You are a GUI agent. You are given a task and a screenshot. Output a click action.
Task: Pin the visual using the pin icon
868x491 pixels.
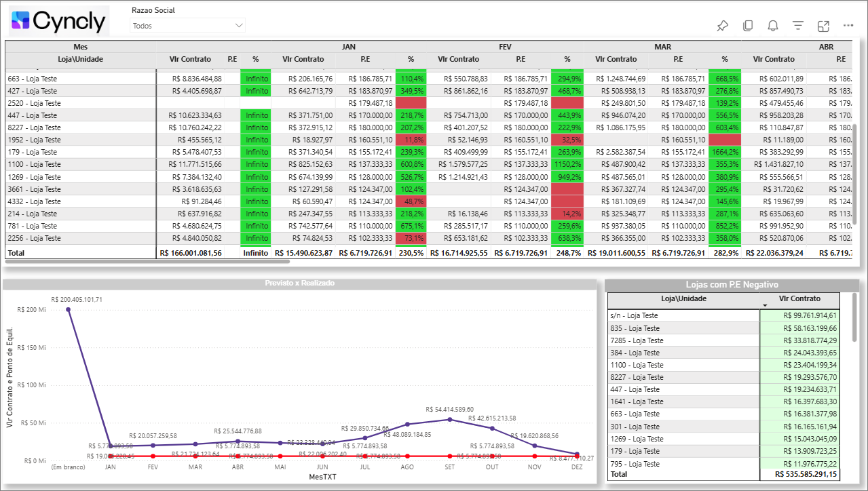[x=722, y=26]
